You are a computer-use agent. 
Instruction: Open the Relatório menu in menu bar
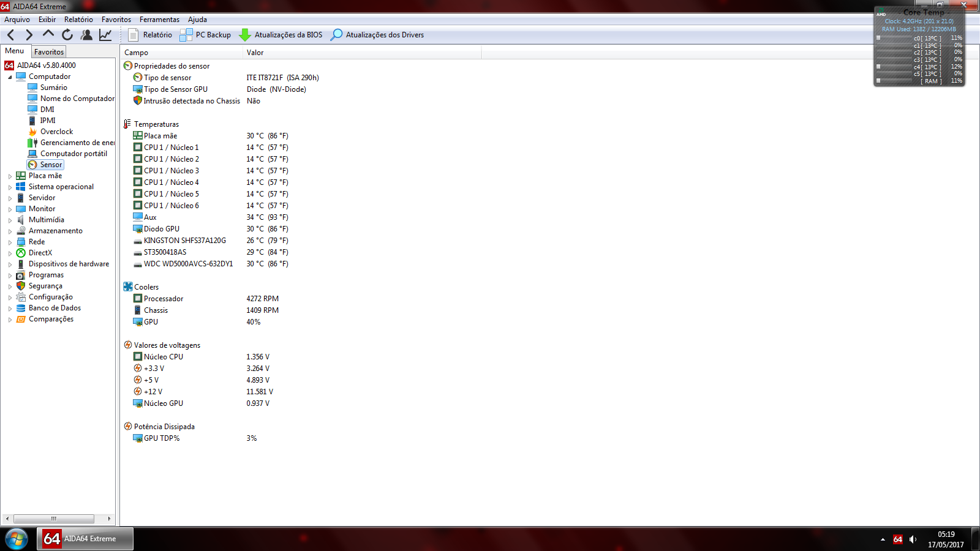point(78,20)
